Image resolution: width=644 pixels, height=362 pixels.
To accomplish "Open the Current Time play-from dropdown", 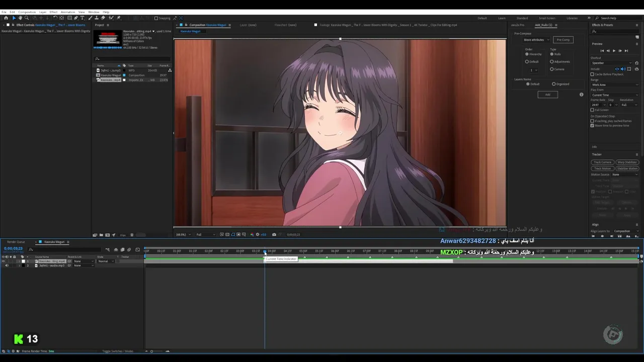I will click(614, 95).
